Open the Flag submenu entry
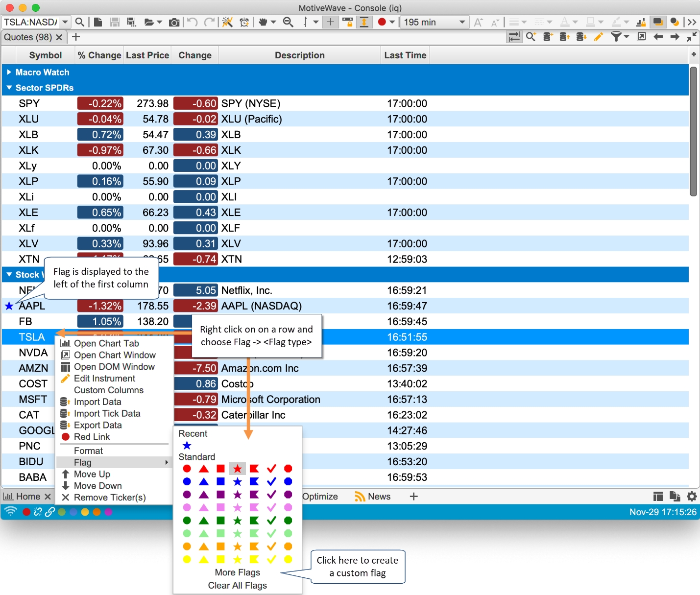 pos(115,462)
